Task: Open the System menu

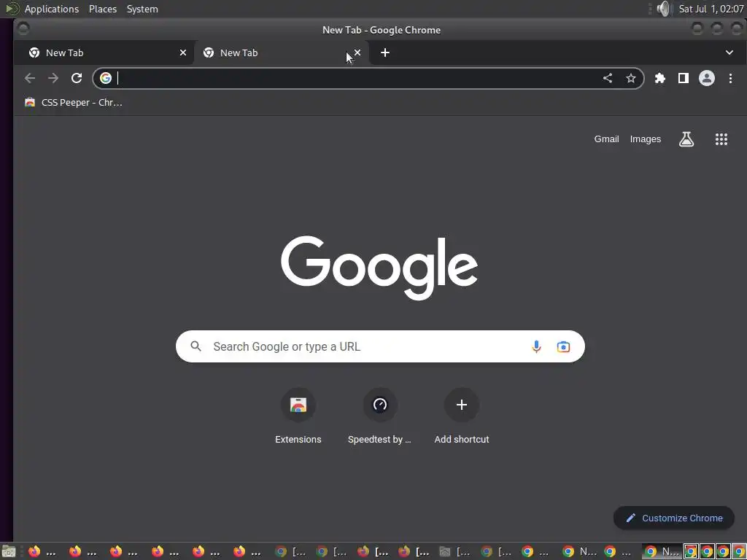Action: [142, 9]
